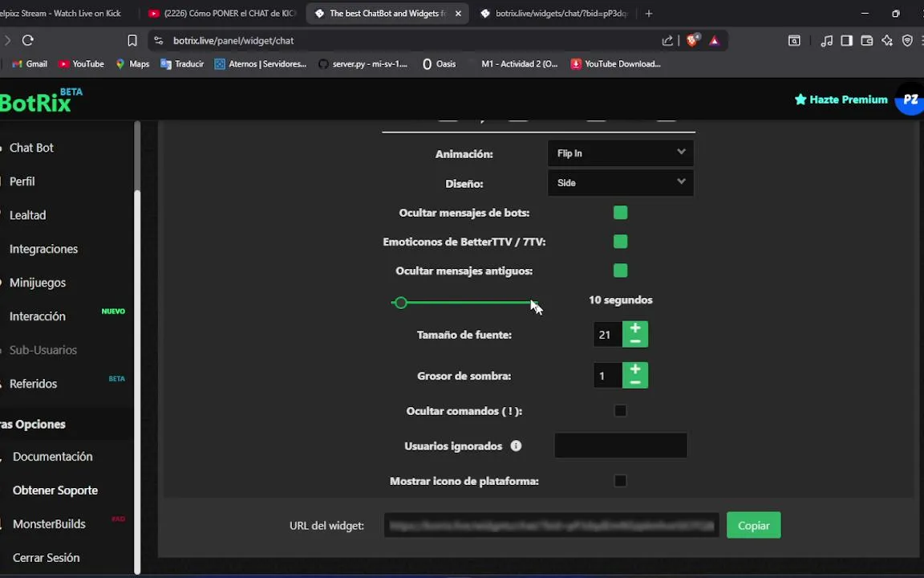
Task: Click Obtener Soporte
Action: [x=55, y=490]
